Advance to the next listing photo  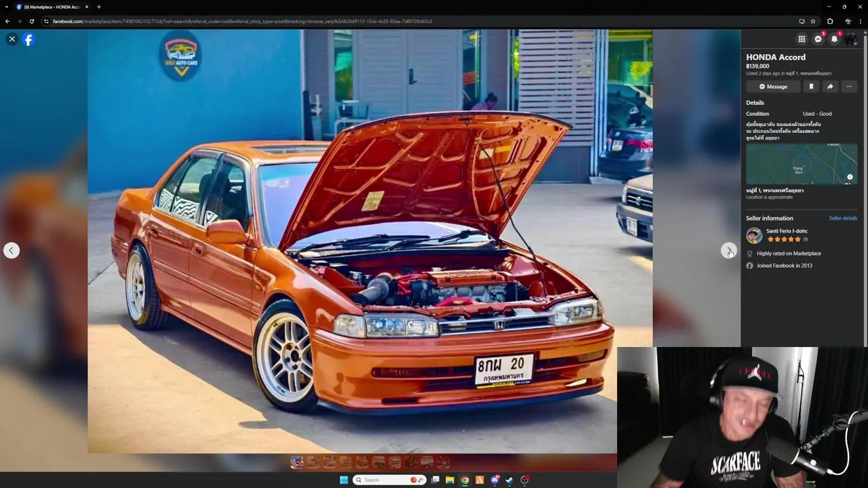[728, 251]
